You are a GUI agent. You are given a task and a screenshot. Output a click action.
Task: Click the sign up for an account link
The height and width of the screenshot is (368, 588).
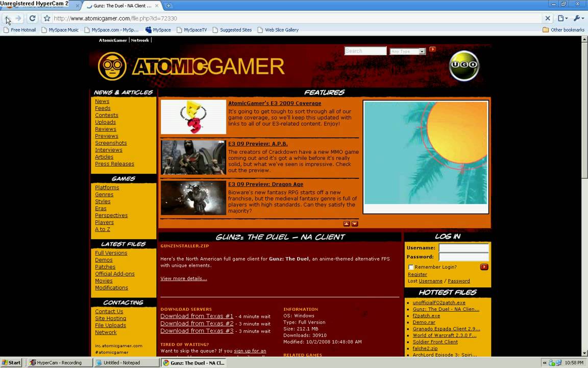click(x=250, y=351)
